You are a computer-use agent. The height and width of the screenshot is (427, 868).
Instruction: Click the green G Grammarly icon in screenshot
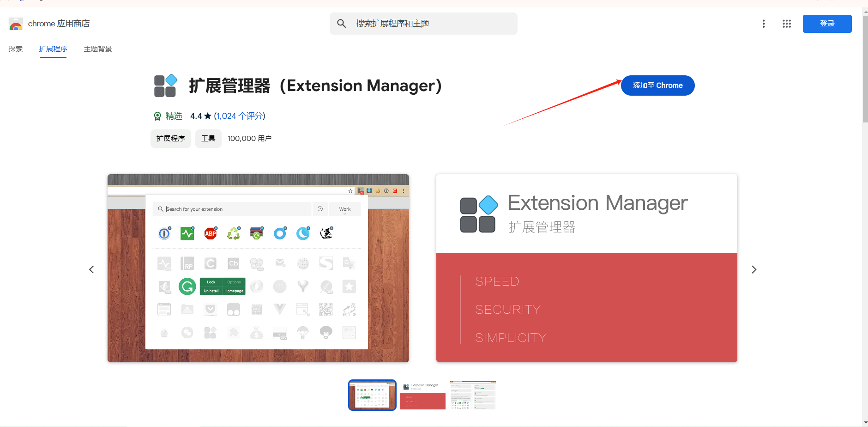click(187, 287)
